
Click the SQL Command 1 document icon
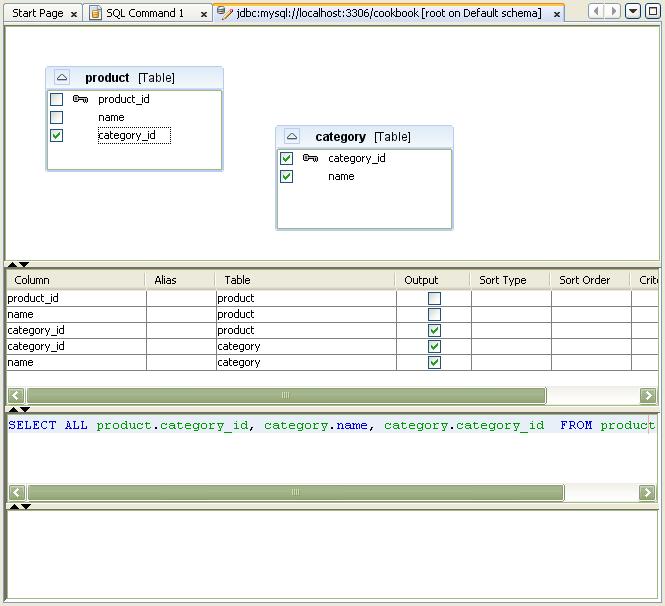96,13
